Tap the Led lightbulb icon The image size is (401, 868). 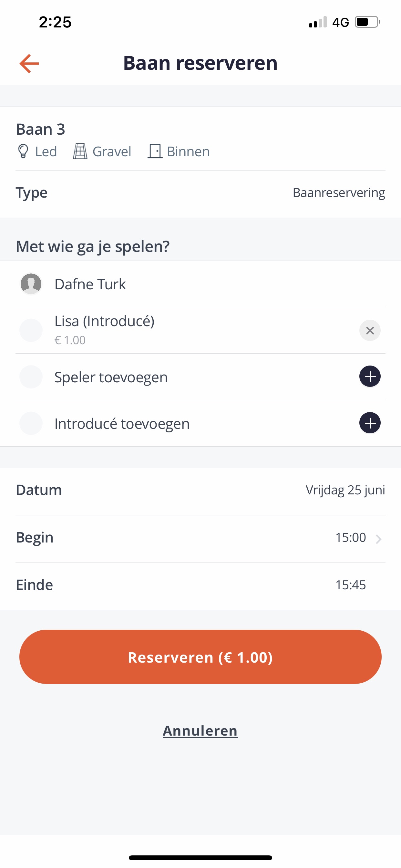(23, 151)
